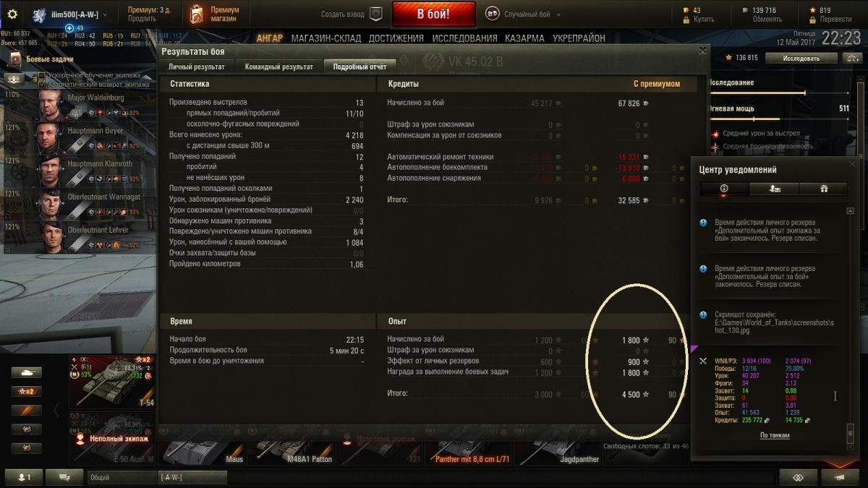
Task: Expand the ilim500[-A-W-] account dropdown
Action: coord(106,14)
